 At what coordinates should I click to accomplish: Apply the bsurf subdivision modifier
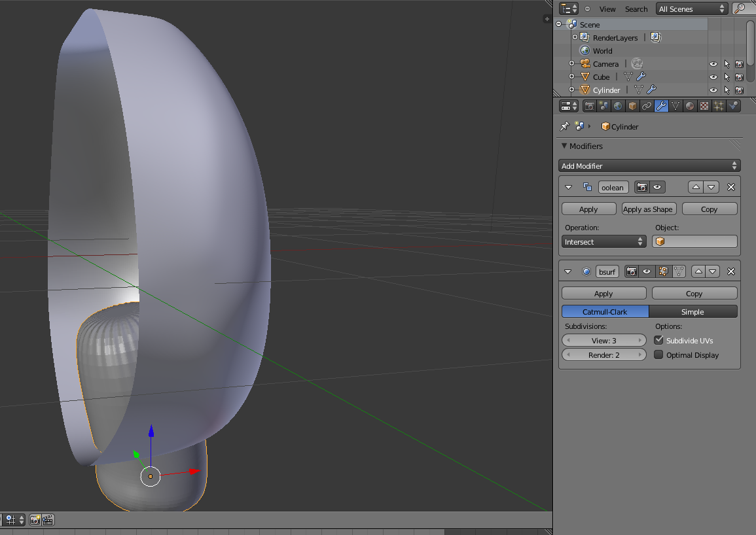(603, 293)
